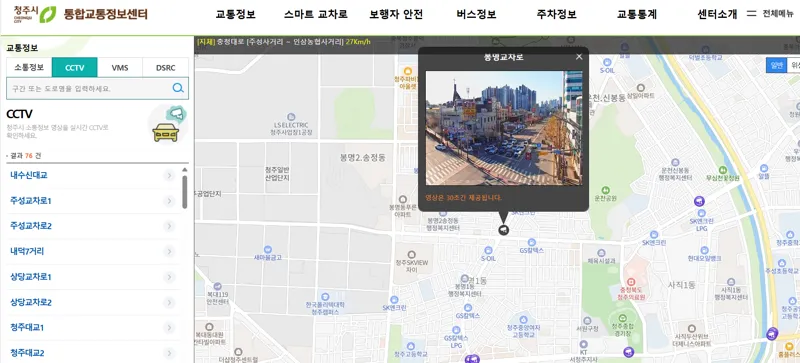Viewport: 800px width, 363px height.
Task: Click the 체육시설과 map icon
Action: coord(601,252)
